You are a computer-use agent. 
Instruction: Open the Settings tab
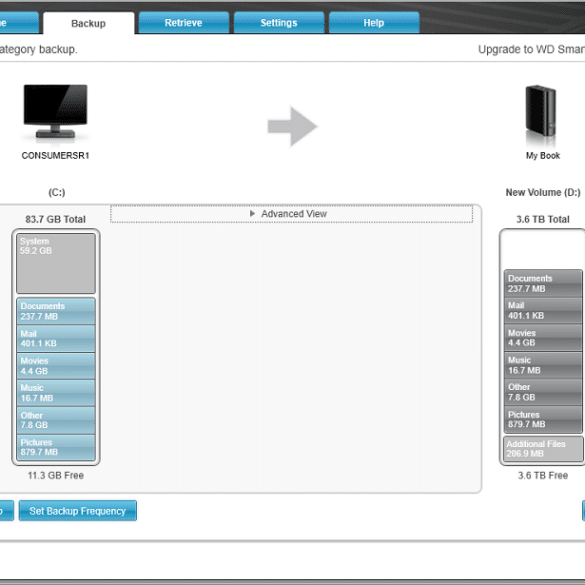click(x=279, y=23)
